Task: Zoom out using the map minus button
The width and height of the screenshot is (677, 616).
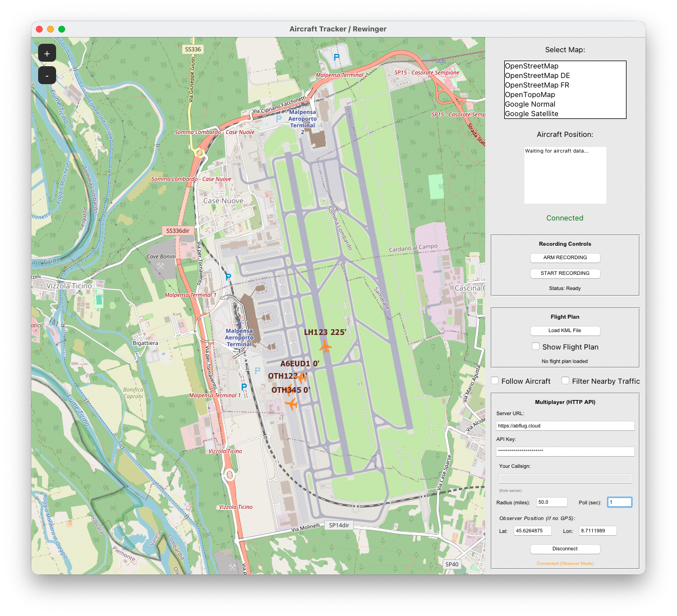Action: [x=47, y=75]
